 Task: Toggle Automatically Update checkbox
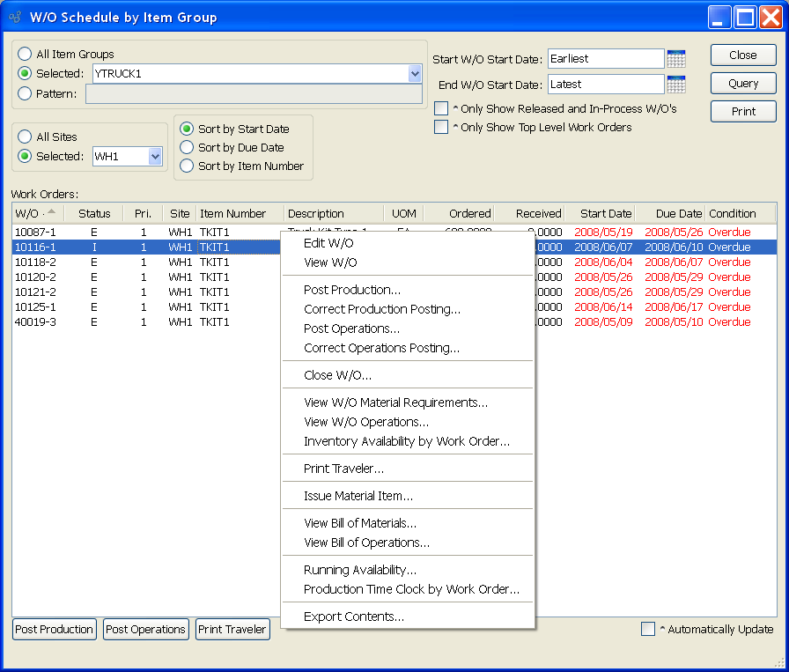click(648, 629)
